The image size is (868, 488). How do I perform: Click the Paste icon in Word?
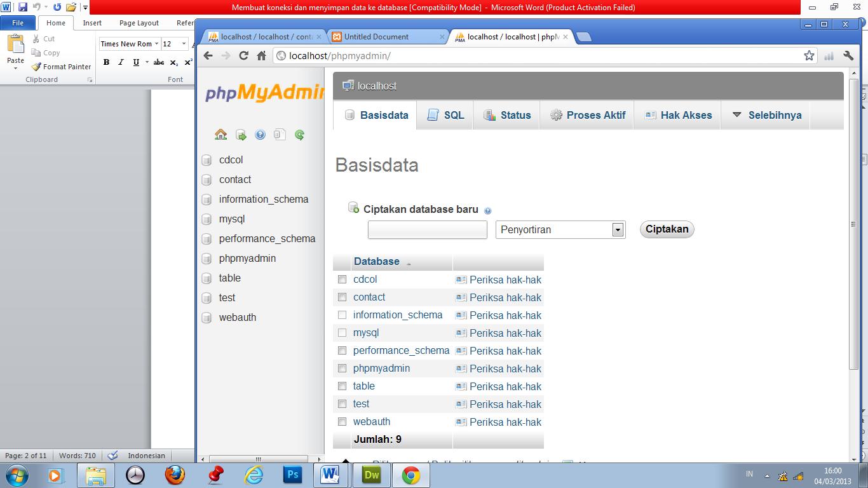click(16, 44)
